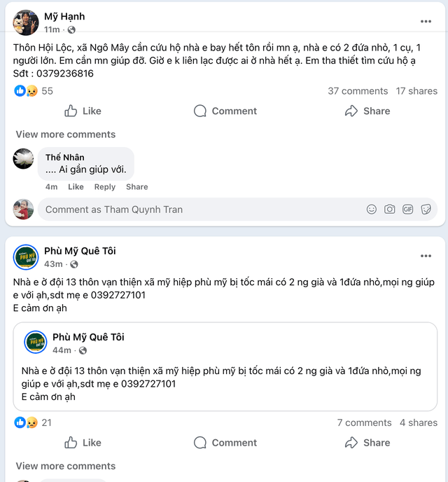Like the Phù Mỹ Quê Tôi post
Viewport: 448px width, 482px height.
tap(83, 443)
